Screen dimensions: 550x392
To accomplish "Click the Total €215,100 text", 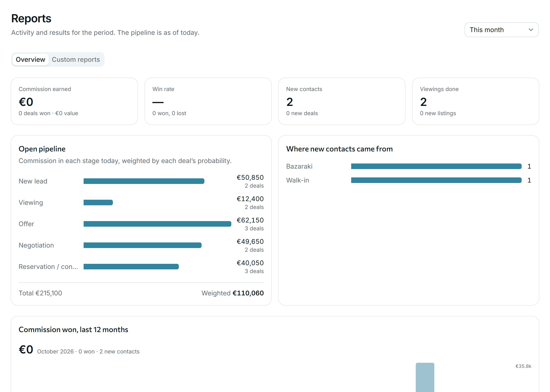I will [40, 293].
